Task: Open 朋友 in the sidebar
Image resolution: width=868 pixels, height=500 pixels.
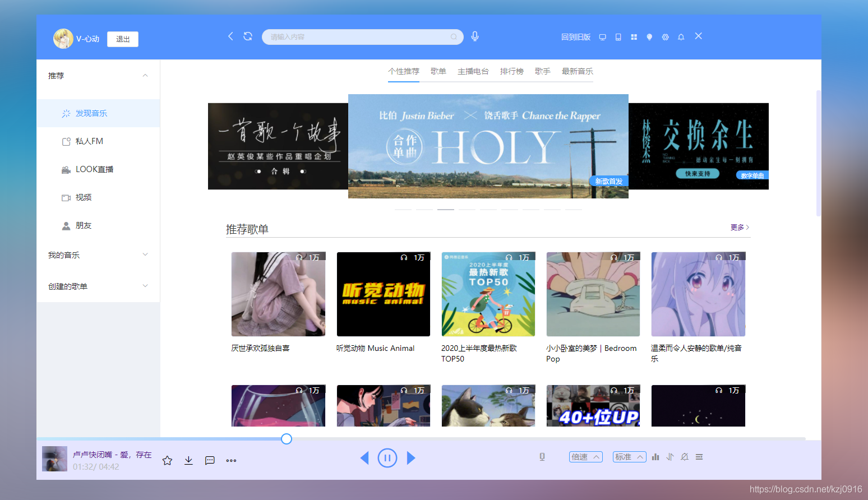Action: tap(98, 225)
